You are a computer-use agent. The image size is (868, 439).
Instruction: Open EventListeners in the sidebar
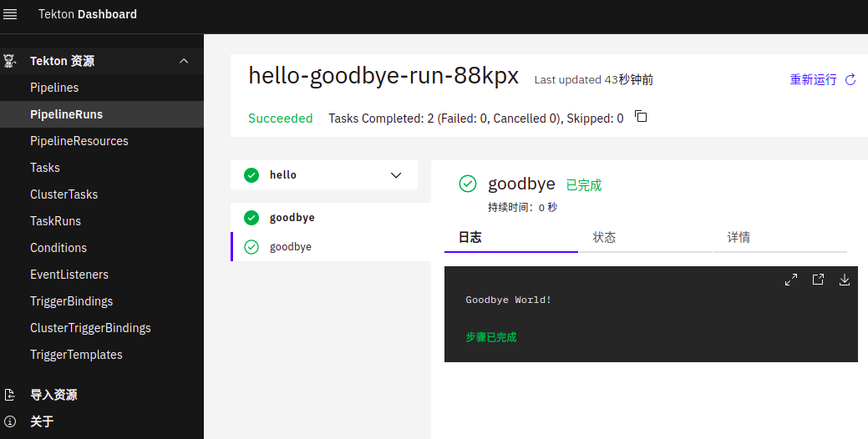pyautogui.click(x=102, y=275)
